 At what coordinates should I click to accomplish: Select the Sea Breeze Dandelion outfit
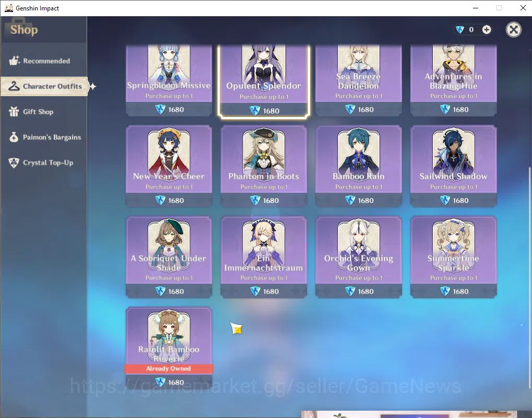click(x=359, y=80)
